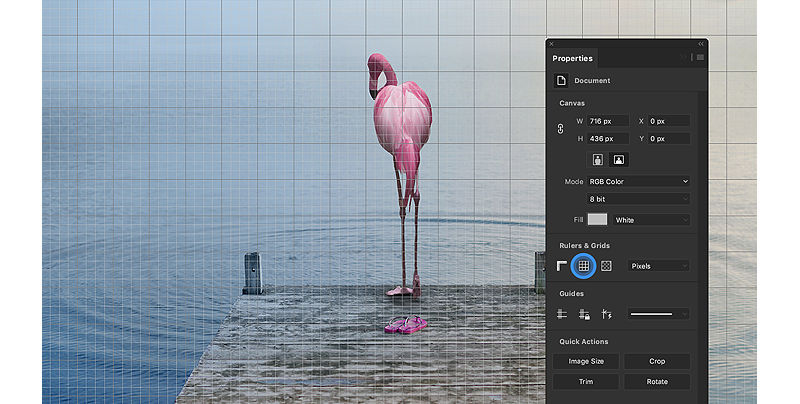Open the Properties panel menu icon
The height and width of the screenshot is (404, 800).
click(700, 58)
